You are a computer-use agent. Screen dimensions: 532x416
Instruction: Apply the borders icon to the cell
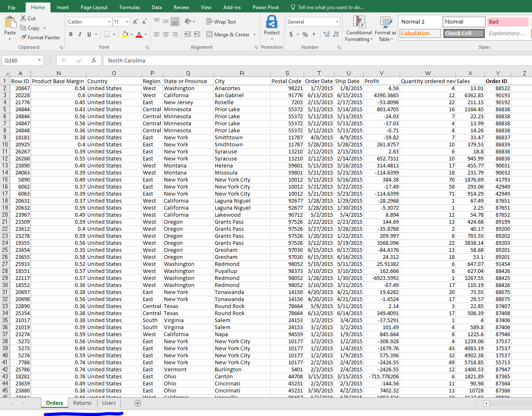pyautogui.click(x=107, y=34)
